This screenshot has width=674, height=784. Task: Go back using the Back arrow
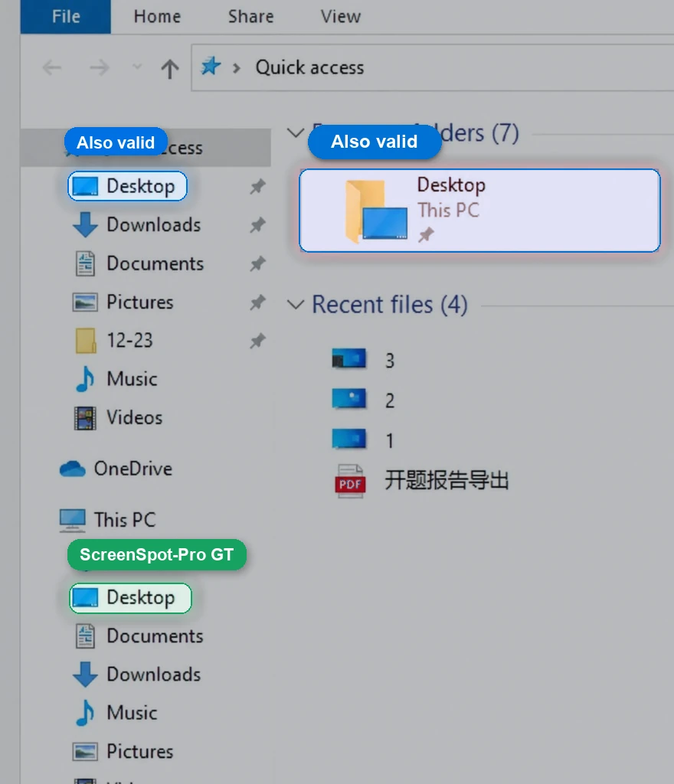52,67
